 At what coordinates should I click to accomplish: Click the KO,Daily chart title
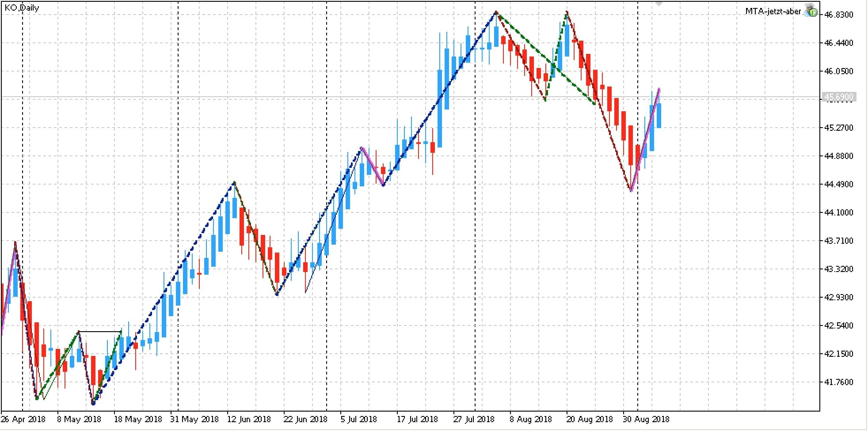[x=22, y=8]
